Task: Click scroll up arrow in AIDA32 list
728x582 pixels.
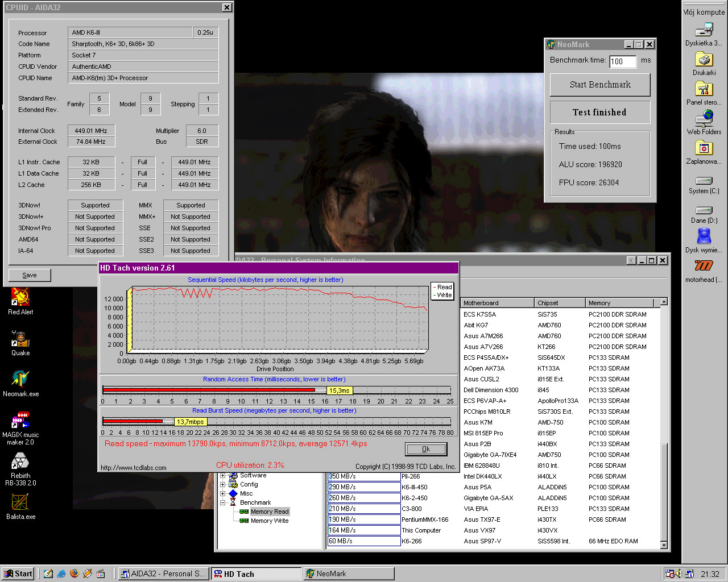Action: tap(663, 302)
